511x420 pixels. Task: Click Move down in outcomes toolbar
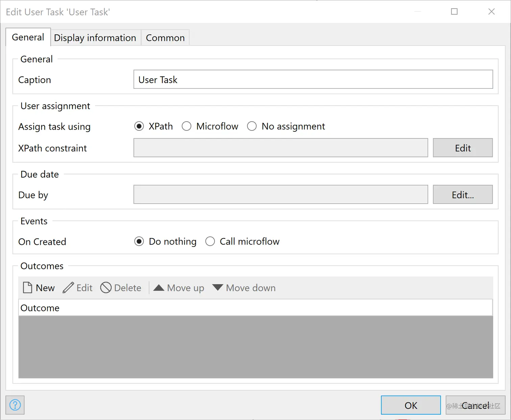(244, 288)
